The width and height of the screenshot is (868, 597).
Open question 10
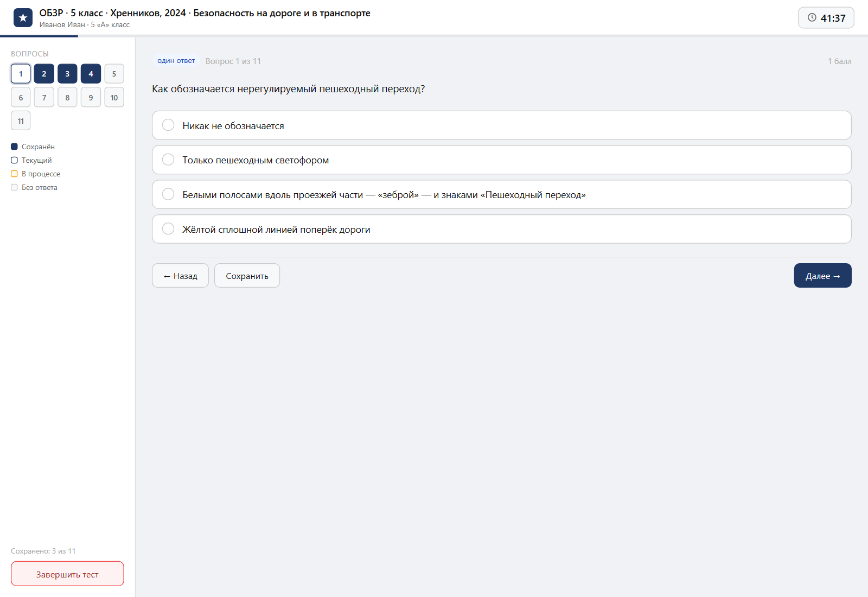114,97
